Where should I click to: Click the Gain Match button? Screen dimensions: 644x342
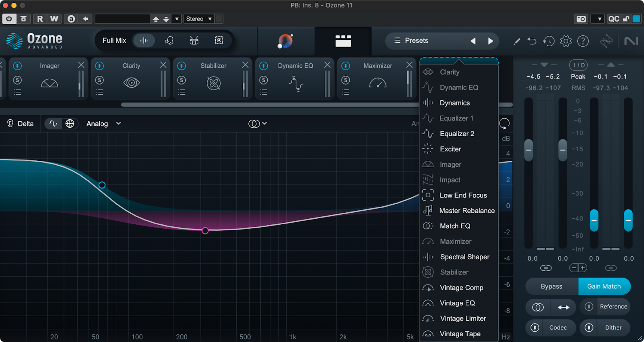(604, 286)
